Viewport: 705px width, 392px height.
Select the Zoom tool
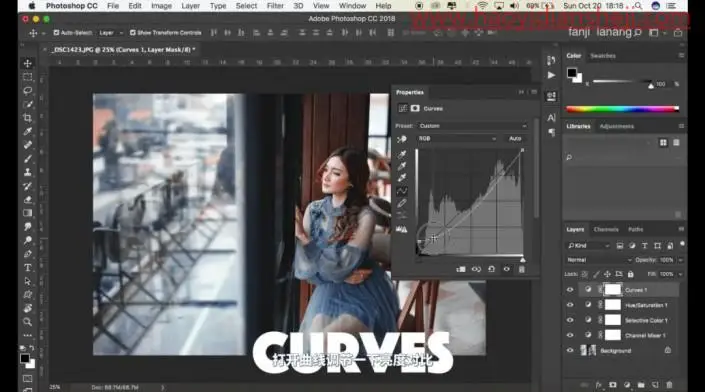tap(28, 322)
